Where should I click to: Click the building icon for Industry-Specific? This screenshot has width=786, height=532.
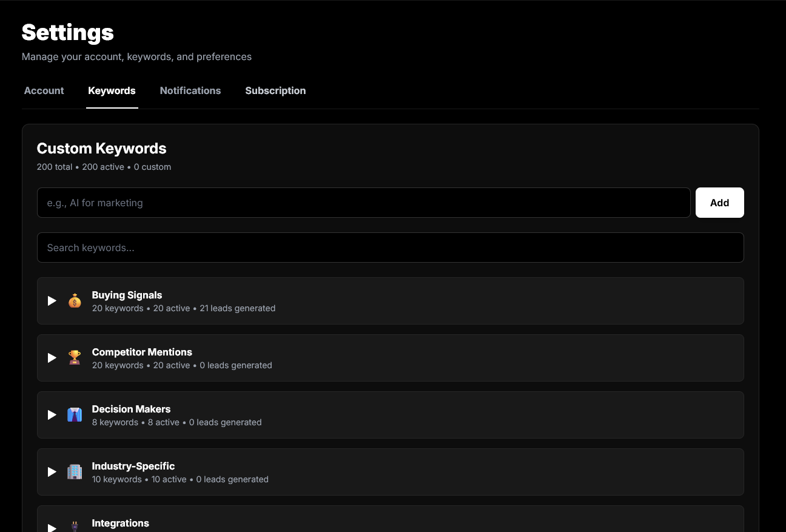75,472
